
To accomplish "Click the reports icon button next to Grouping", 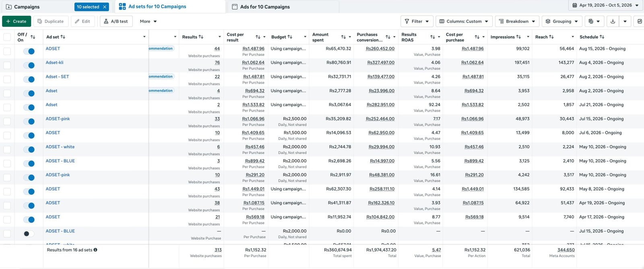I will tap(590, 21).
